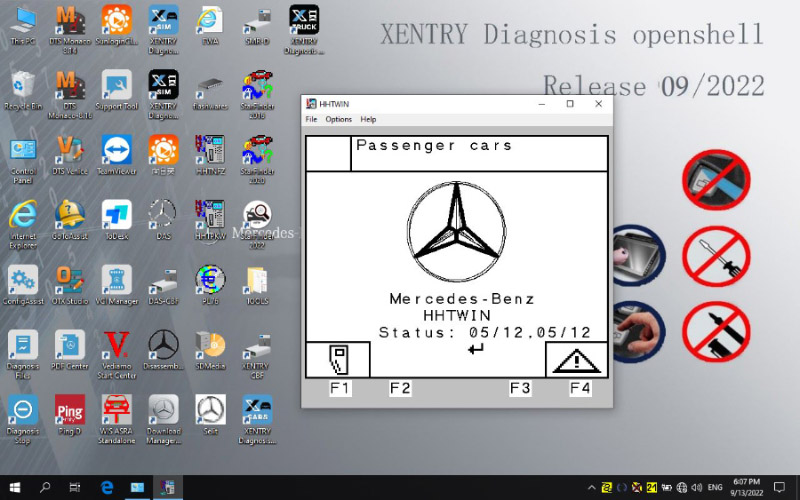Select the This PC desktop icon
This screenshot has height=500, width=800.
coord(23,26)
